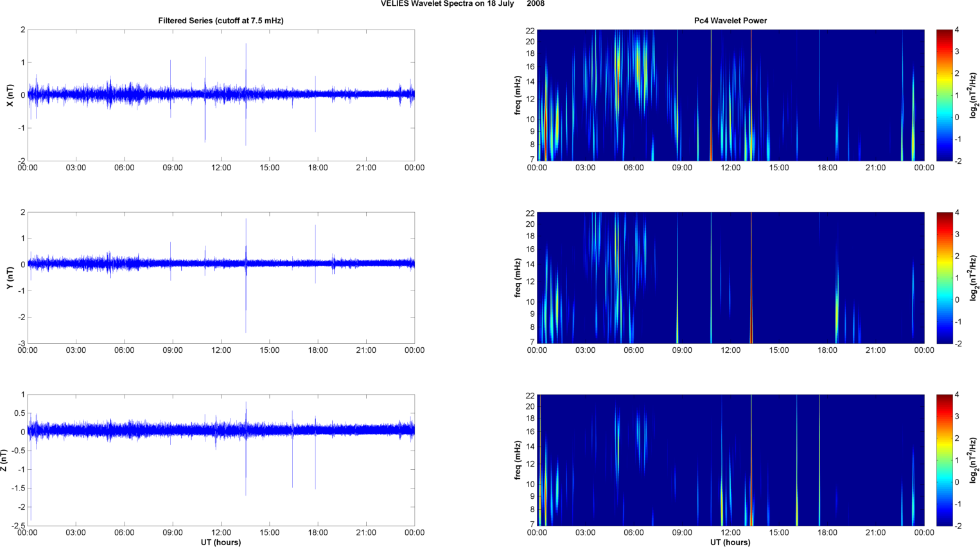Click the large spike near 13:30 in X plot
The height and width of the screenshot is (547, 980).
[246, 71]
